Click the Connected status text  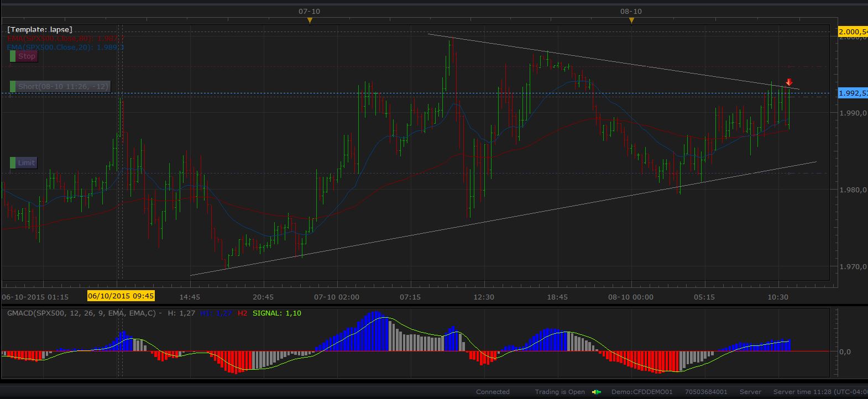click(493, 392)
